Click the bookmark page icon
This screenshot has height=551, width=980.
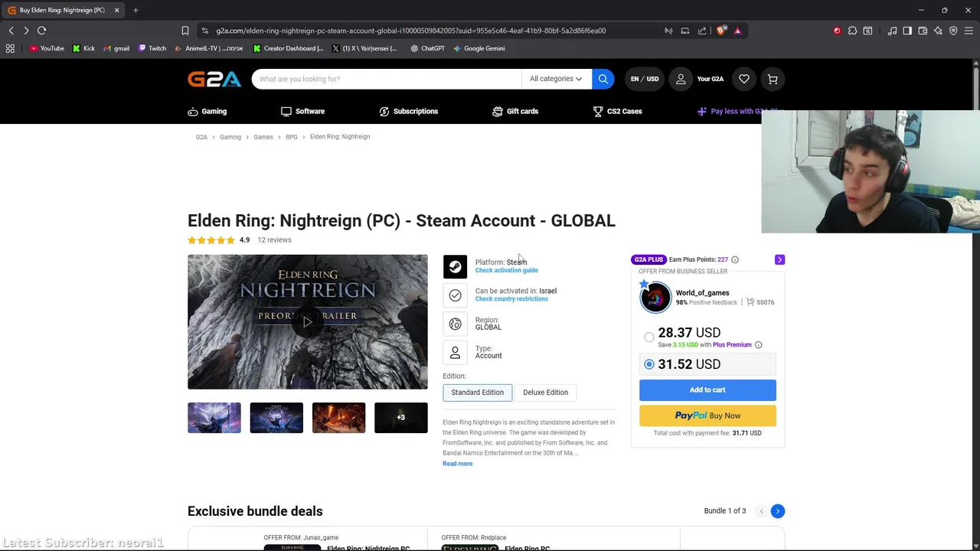pos(185,31)
